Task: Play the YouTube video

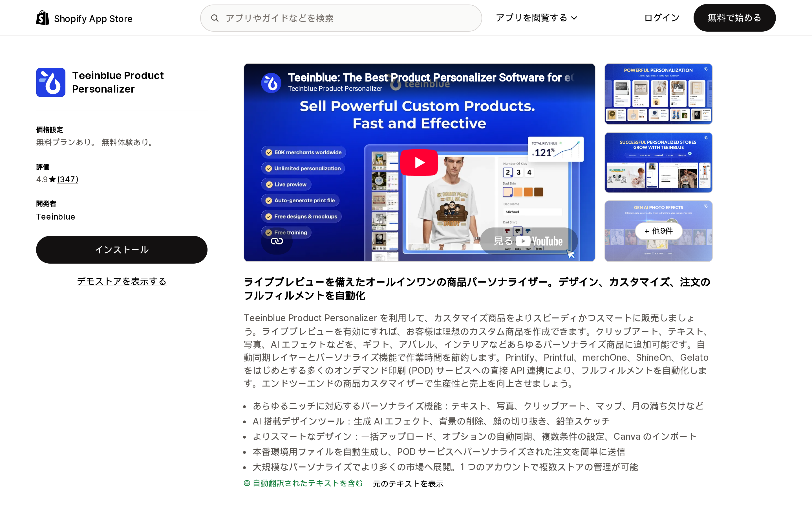Action: [x=419, y=163]
